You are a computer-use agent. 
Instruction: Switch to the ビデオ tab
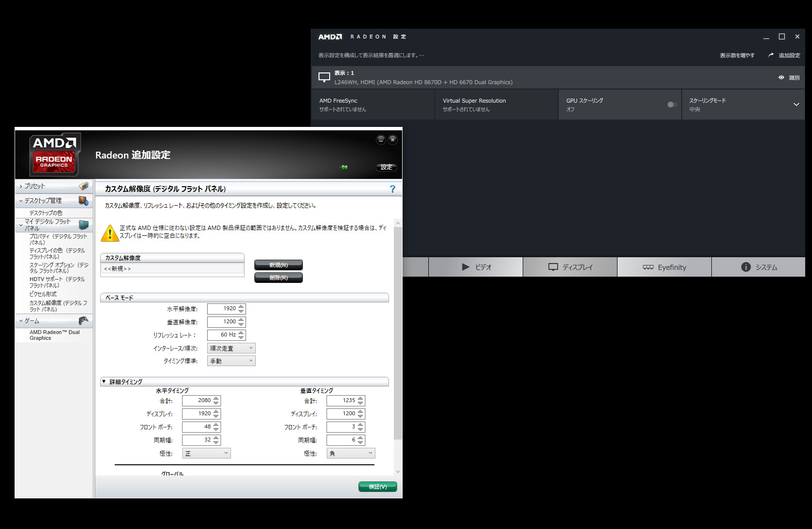coord(476,267)
